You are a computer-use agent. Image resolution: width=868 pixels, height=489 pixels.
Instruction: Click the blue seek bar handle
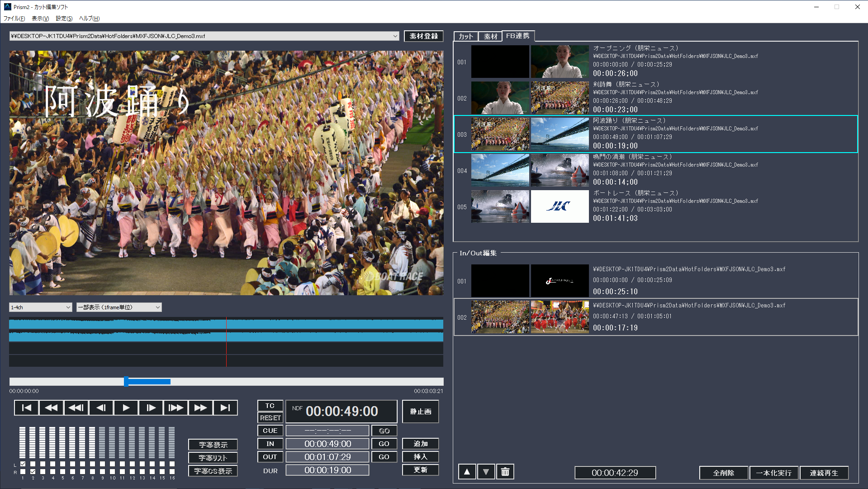(126, 382)
